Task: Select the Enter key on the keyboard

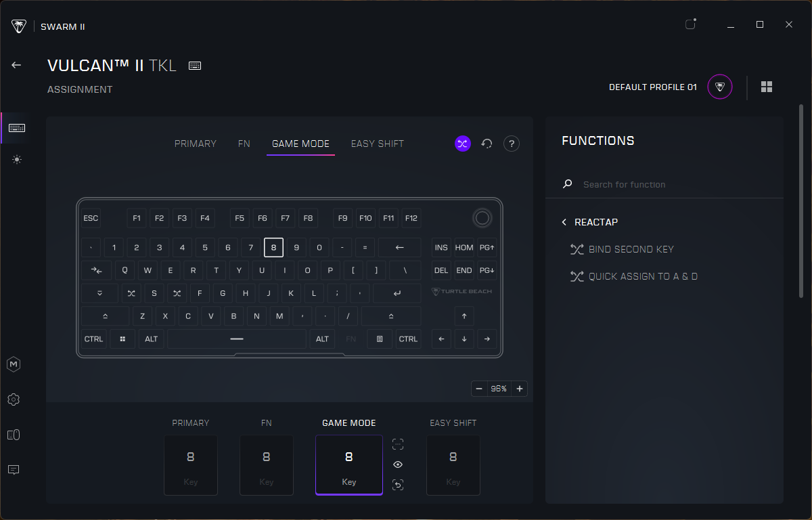Action: [x=397, y=293]
